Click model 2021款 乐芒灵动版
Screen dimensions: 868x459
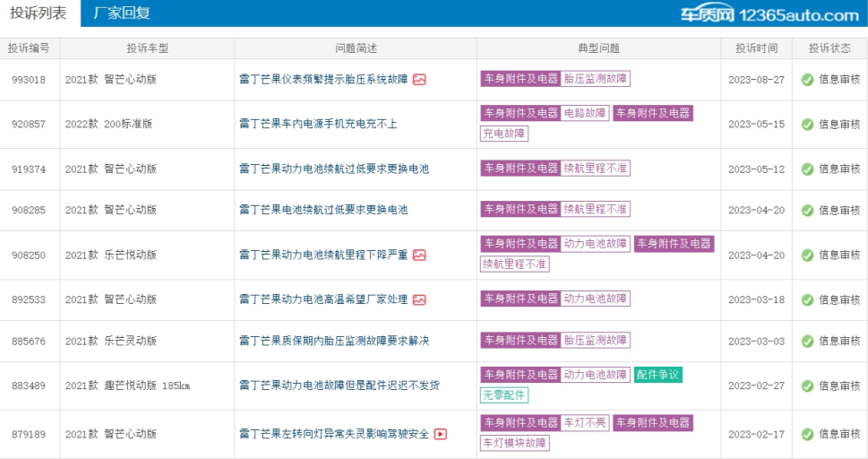[x=111, y=341]
